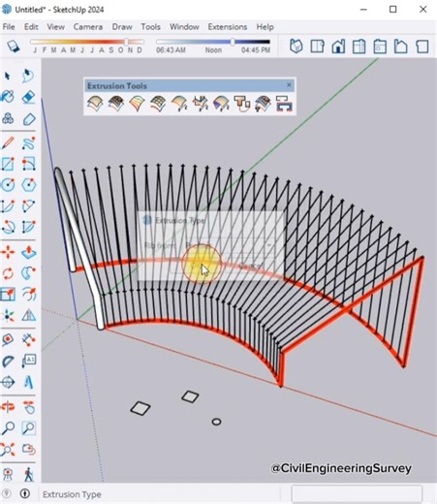
Task: Select the Line pencil tool
Action: (x=8, y=142)
